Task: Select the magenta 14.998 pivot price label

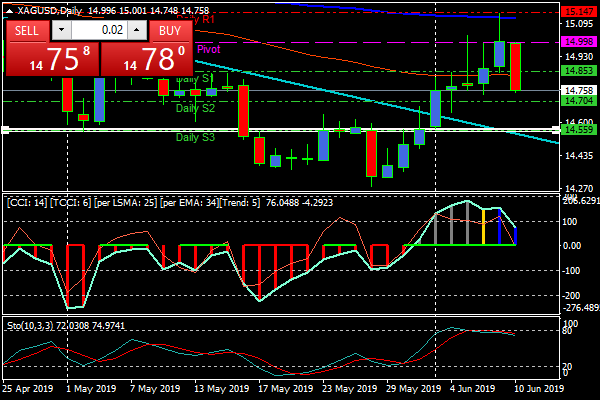Action: pyautogui.click(x=574, y=42)
